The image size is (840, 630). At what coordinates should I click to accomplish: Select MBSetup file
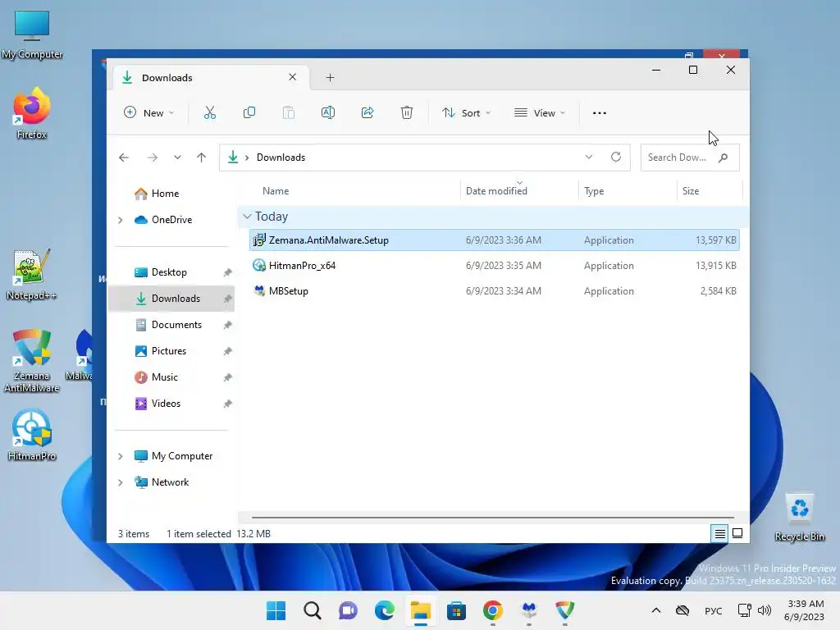click(x=494, y=291)
